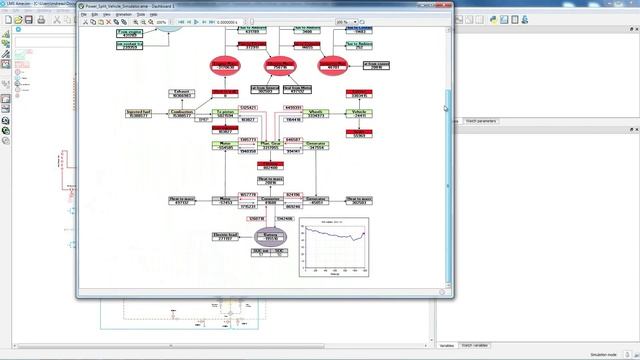Image resolution: width=640 pixels, height=360 pixels.
Task: Pin the upper right dock panel
Action: click(631, 29)
